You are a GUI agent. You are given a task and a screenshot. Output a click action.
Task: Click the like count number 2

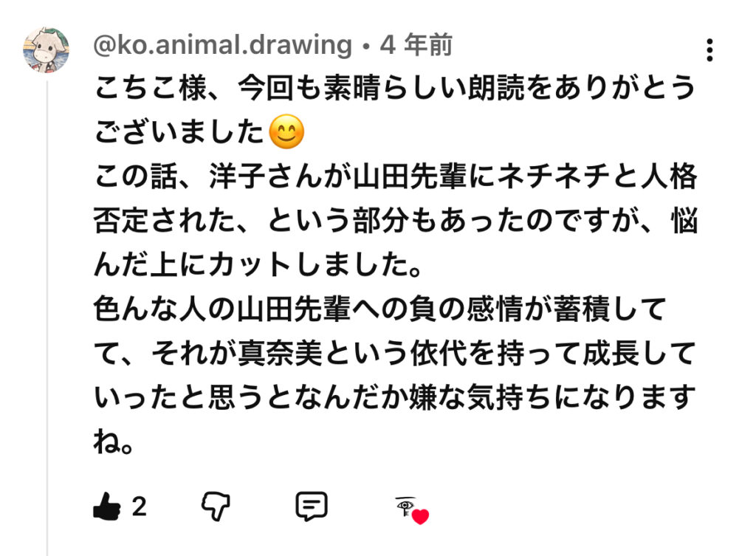(139, 507)
